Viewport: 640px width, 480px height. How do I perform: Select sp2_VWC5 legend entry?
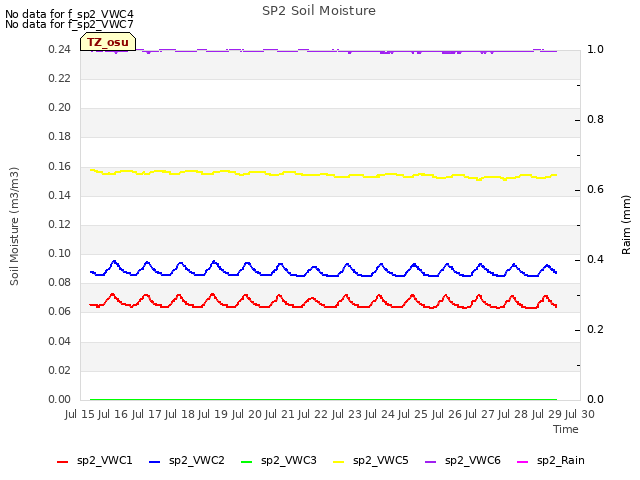[x=371, y=460]
